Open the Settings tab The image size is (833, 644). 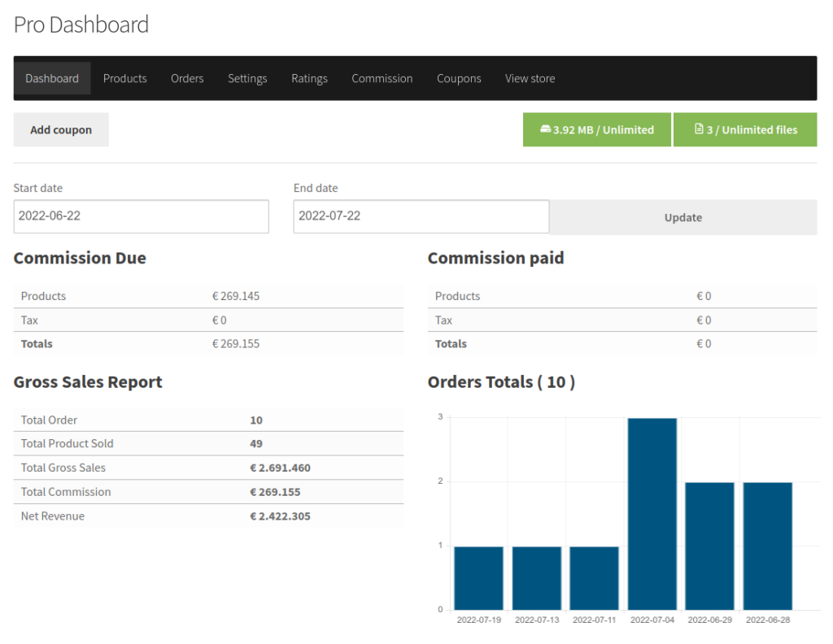point(247,78)
